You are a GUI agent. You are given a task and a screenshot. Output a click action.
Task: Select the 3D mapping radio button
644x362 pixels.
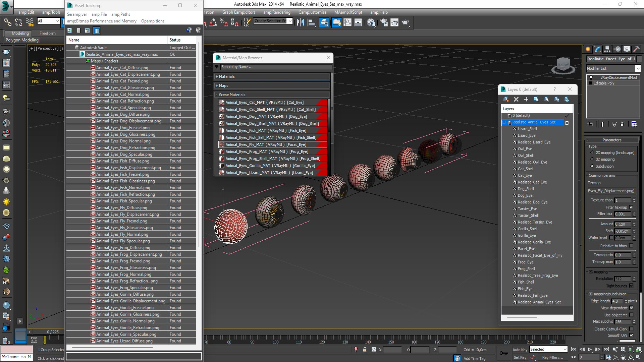pos(592,159)
